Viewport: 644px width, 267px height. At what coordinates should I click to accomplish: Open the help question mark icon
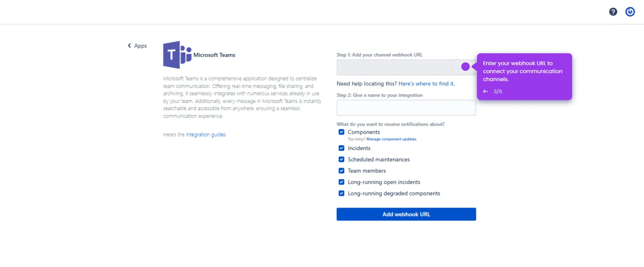click(613, 12)
